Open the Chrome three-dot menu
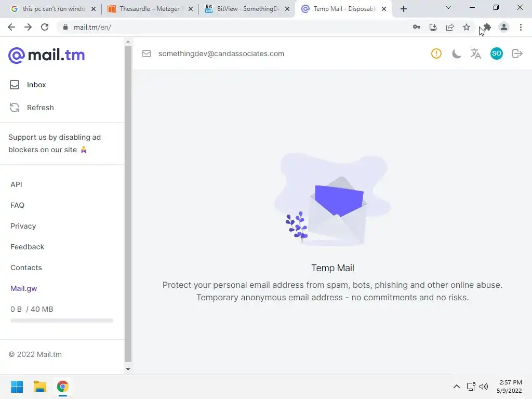The height and width of the screenshot is (399, 532). pyautogui.click(x=521, y=27)
